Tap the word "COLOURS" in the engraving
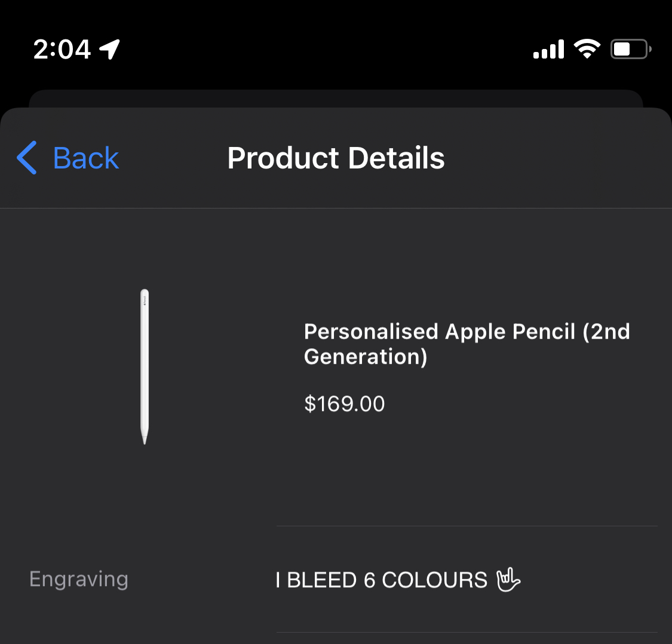This screenshot has height=644, width=672. point(434,580)
